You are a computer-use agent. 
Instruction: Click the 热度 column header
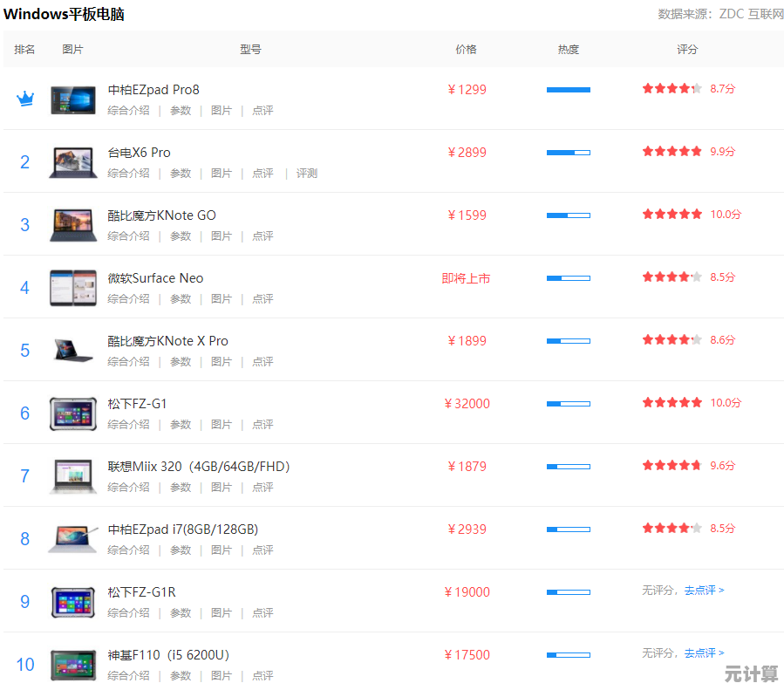(x=568, y=50)
